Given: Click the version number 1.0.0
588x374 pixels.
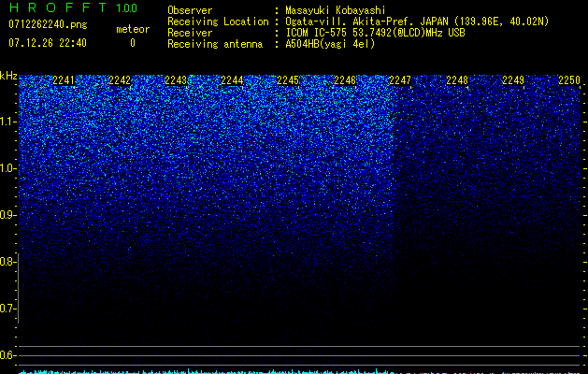Looking at the screenshot, I should pyautogui.click(x=127, y=7).
